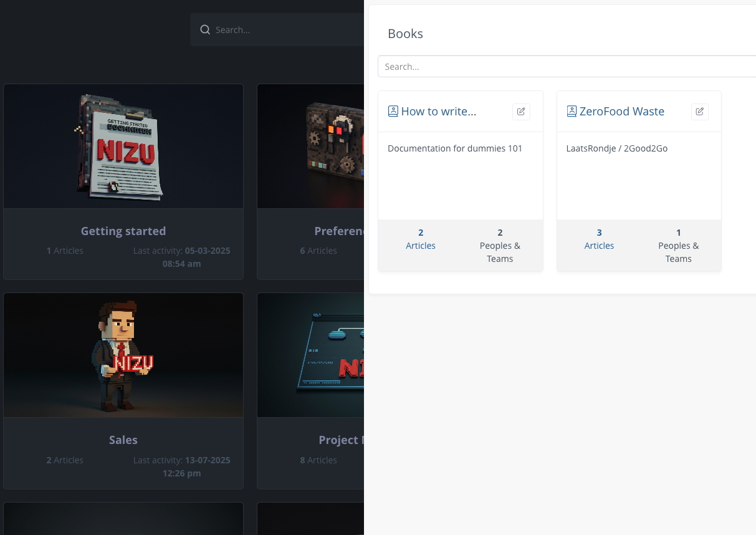Edit the "ZeroFood Waste" book via pencil icon

pos(699,111)
